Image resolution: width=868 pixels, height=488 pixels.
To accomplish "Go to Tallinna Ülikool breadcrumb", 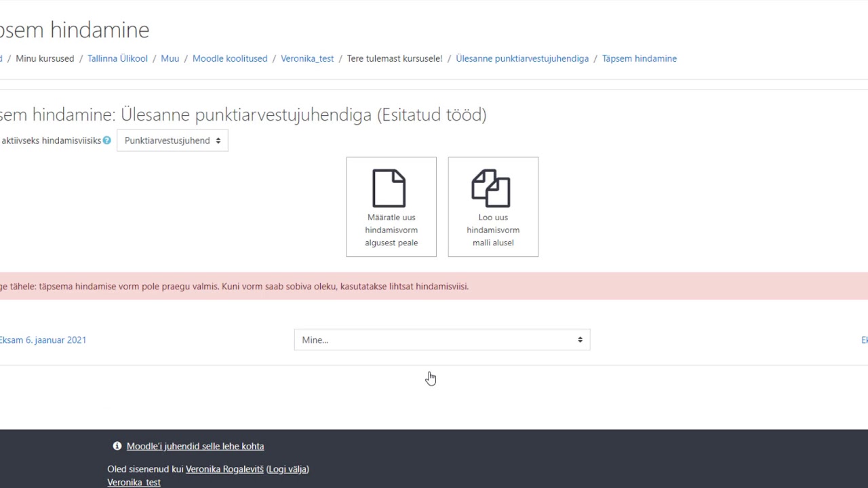I will pos(117,58).
